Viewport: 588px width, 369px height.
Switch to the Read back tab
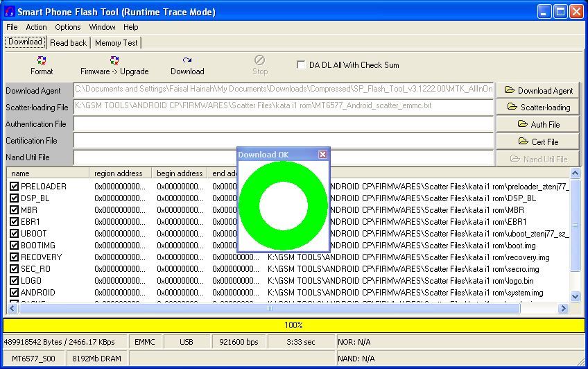tap(68, 43)
